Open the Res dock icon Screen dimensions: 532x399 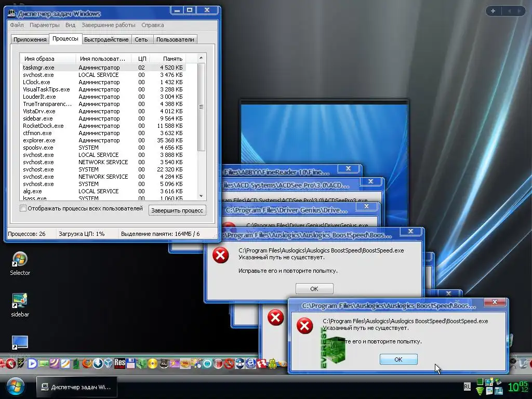click(x=119, y=363)
